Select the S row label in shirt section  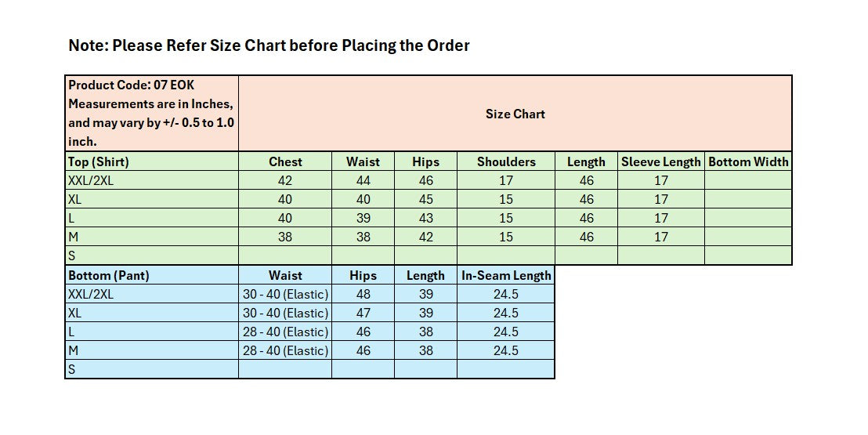pos(72,256)
